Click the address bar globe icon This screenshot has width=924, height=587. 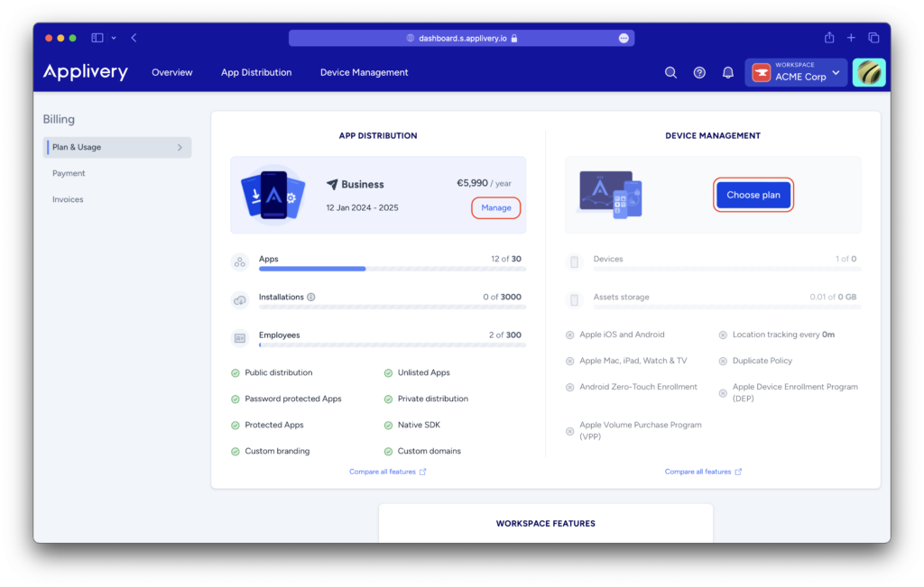point(411,38)
